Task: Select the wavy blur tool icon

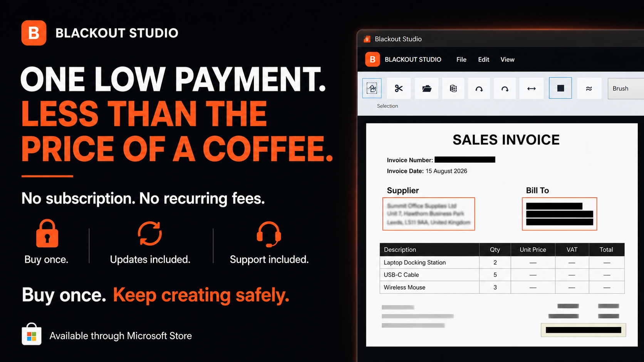Action: (589, 88)
